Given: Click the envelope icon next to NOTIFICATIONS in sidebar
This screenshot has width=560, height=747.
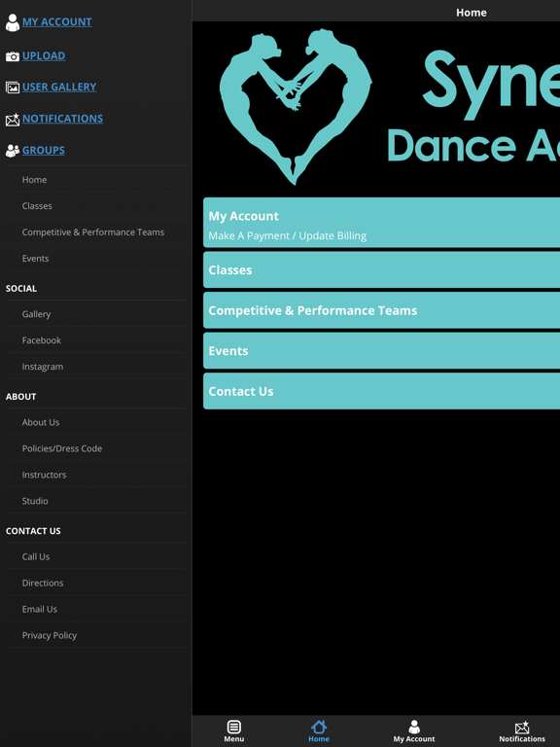Looking at the screenshot, I should point(13,120).
